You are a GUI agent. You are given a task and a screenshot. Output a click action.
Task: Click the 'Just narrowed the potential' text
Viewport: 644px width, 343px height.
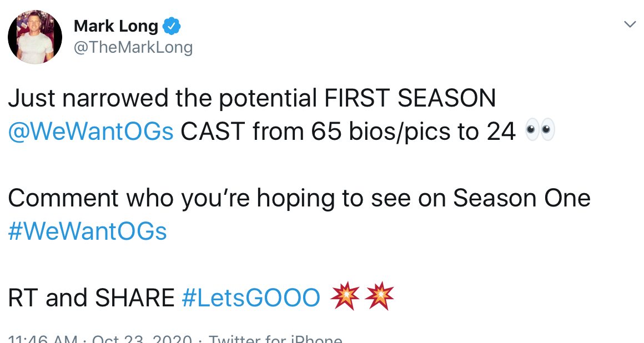coord(163,99)
